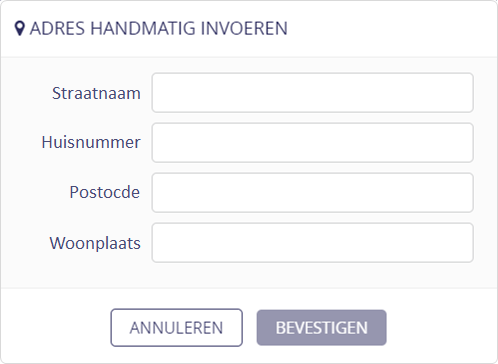This screenshot has height=364, width=498.
Task: Dismiss dialog via the outlined Annuleren button
Action: [x=177, y=328]
